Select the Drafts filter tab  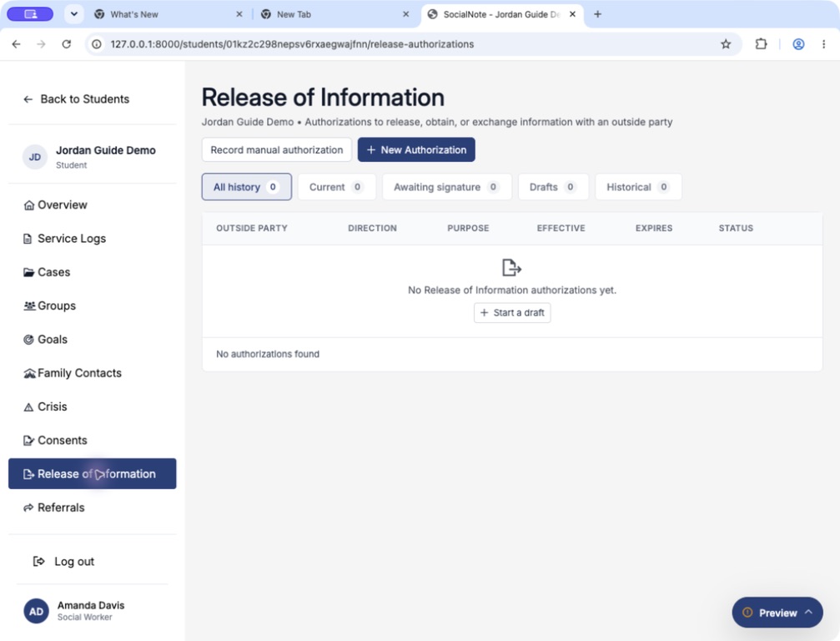tap(553, 187)
